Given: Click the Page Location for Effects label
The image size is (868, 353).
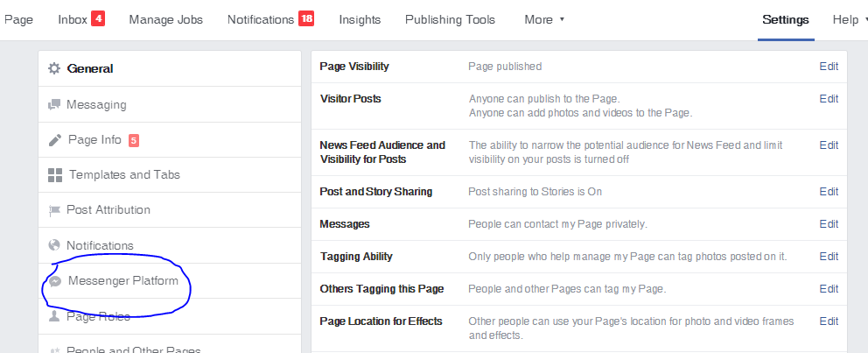Looking at the screenshot, I should (381, 321).
